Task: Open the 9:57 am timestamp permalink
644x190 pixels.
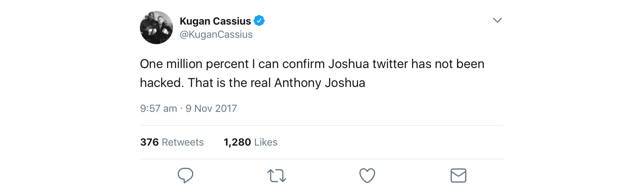Action: [x=158, y=108]
